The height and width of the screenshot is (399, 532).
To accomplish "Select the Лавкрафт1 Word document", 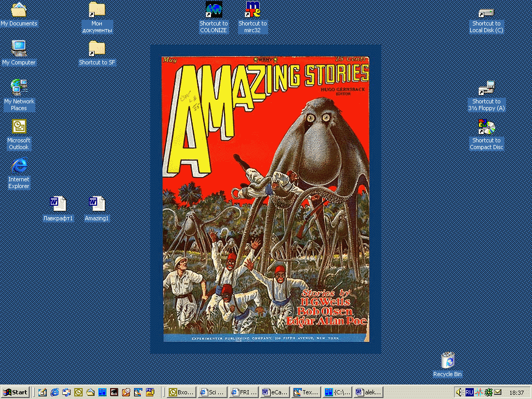I will point(58,209).
